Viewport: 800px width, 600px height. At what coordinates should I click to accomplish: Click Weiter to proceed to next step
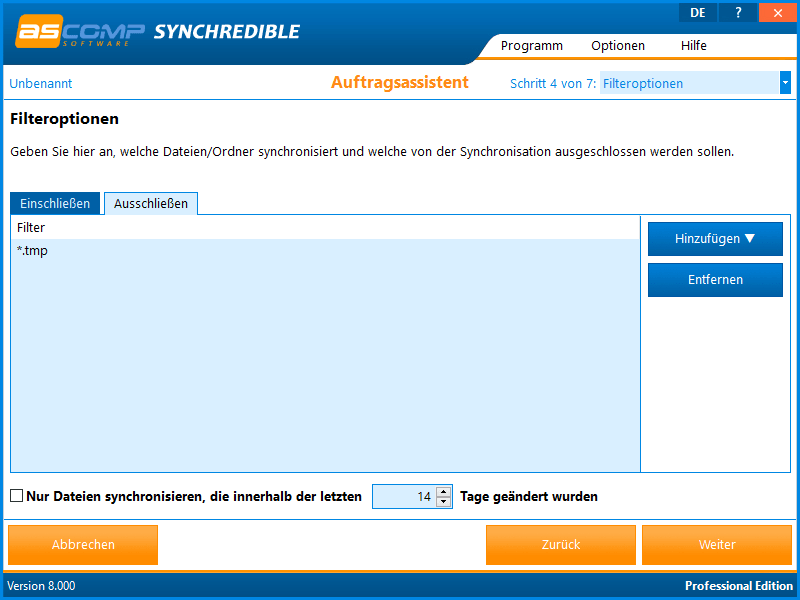coord(717,545)
